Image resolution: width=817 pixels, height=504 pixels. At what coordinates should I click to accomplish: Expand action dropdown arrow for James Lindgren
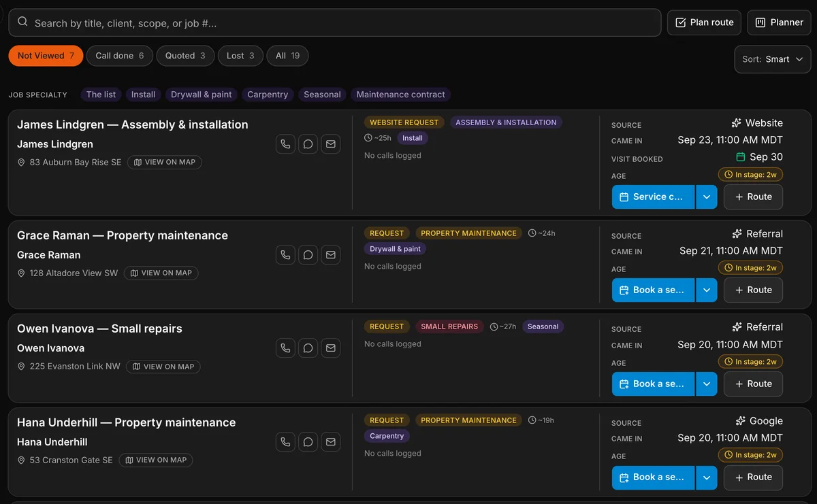click(706, 197)
